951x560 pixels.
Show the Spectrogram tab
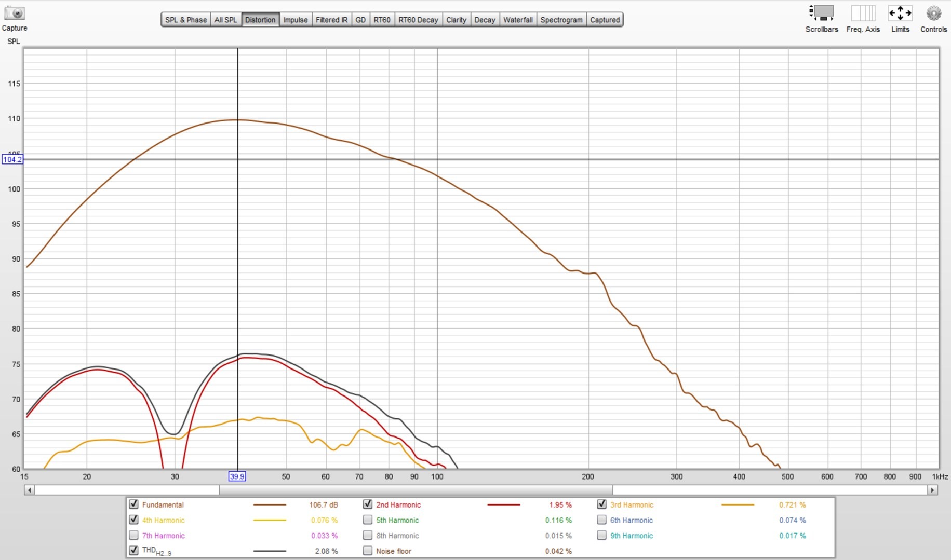pyautogui.click(x=561, y=20)
